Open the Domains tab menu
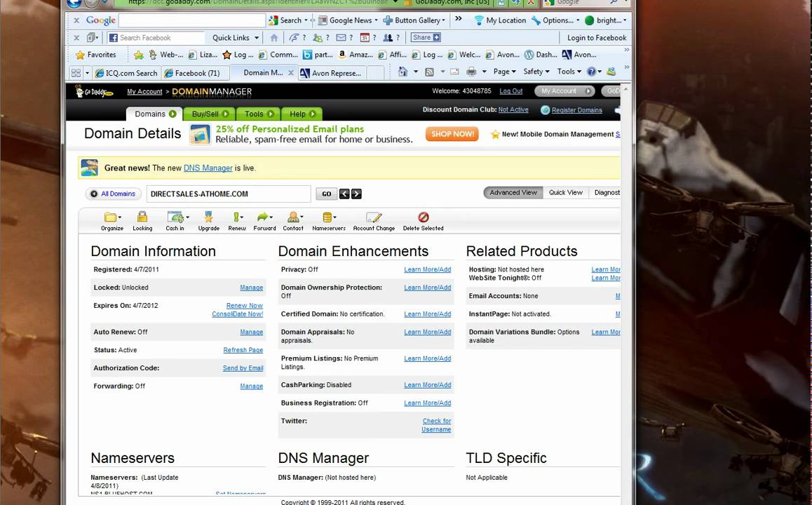 [x=154, y=114]
